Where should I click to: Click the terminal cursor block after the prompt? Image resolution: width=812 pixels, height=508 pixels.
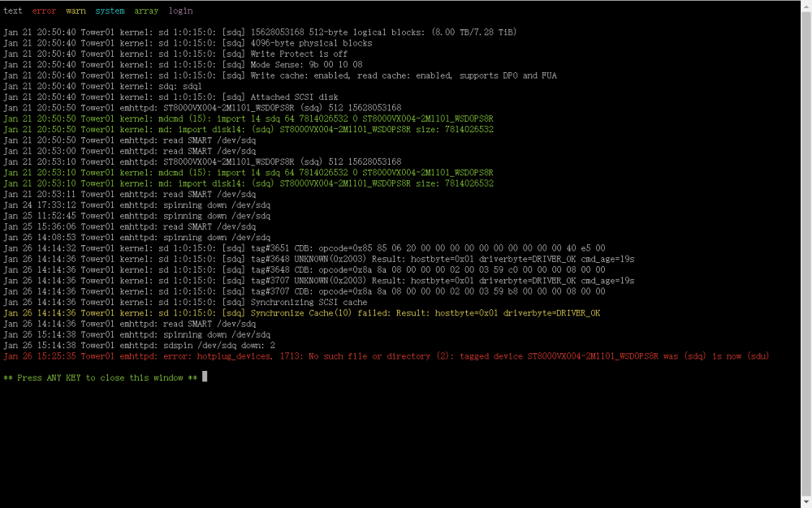coord(205,377)
